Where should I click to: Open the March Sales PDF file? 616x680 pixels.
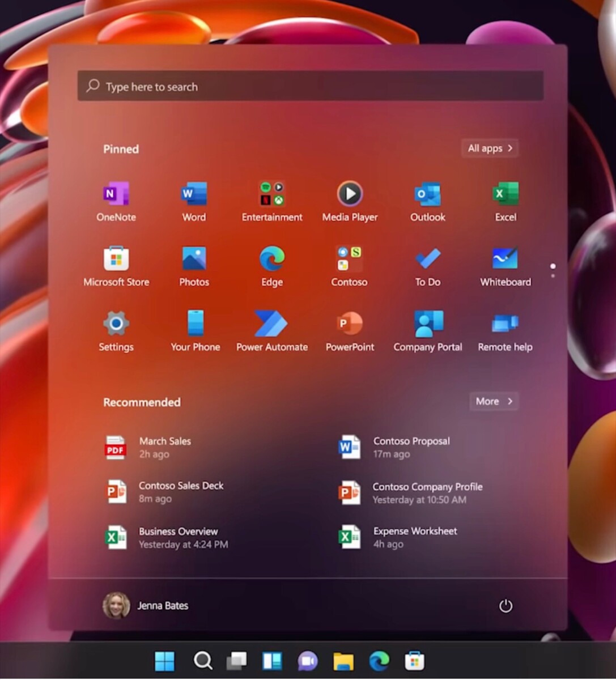[148, 447]
